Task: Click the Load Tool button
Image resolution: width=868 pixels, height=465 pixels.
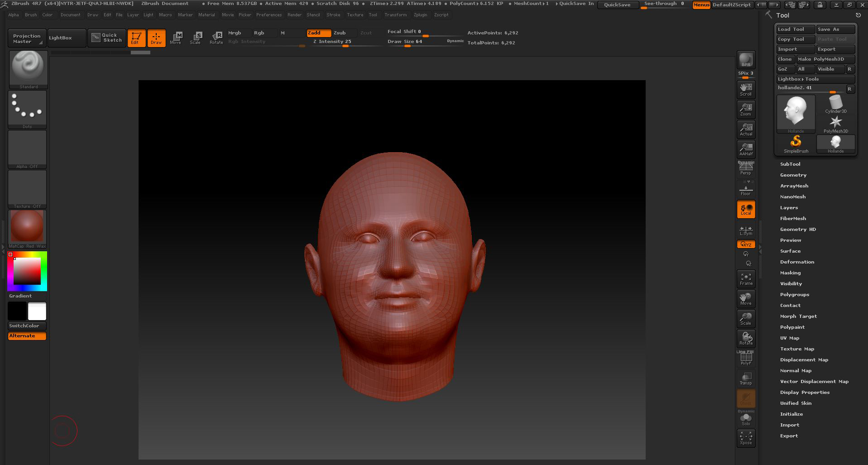Action: [x=795, y=29]
